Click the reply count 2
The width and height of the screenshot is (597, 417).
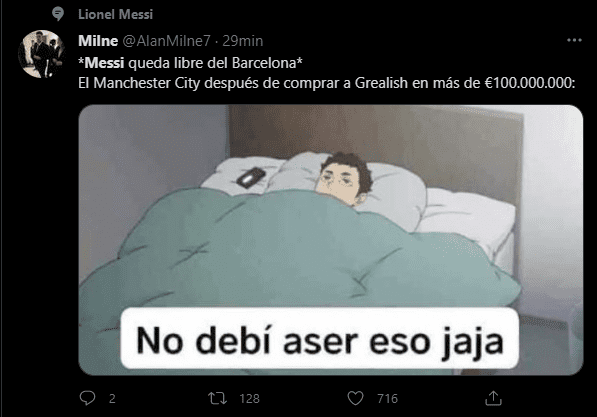click(x=112, y=399)
